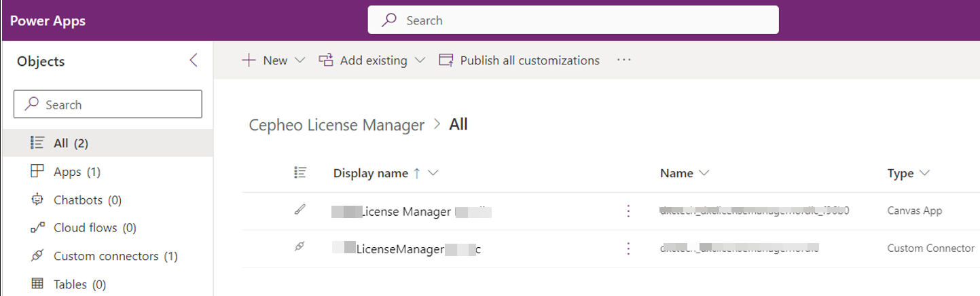Expand the Add existing dropdown chevron
The image size is (980, 296).
point(420,60)
